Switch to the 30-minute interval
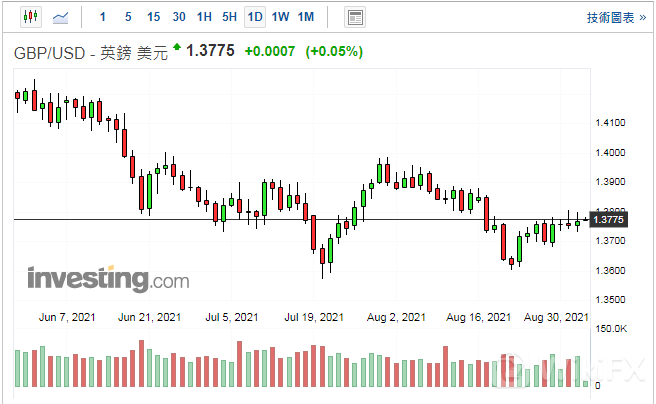The width and height of the screenshot is (656, 404). 178,17
